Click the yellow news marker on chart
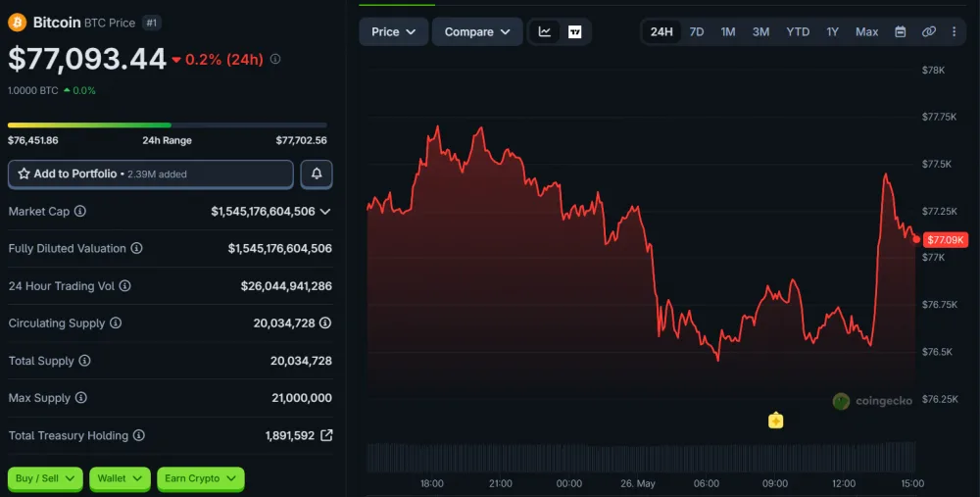 [775, 421]
